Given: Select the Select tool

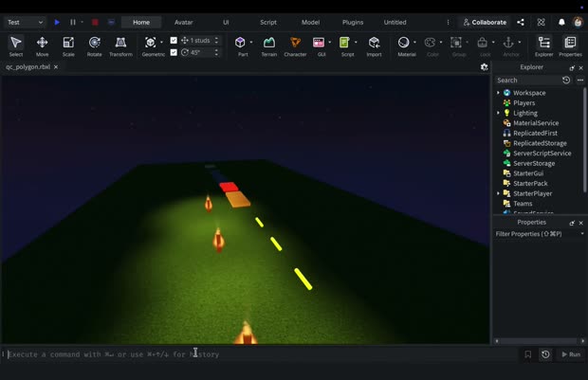Looking at the screenshot, I should [16, 46].
